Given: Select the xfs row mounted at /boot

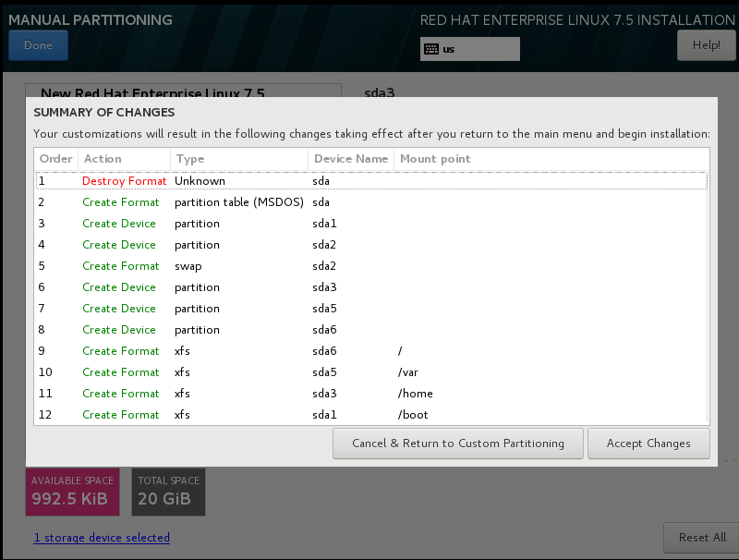Looking at the screenshot, I should (x=372, y=414).
